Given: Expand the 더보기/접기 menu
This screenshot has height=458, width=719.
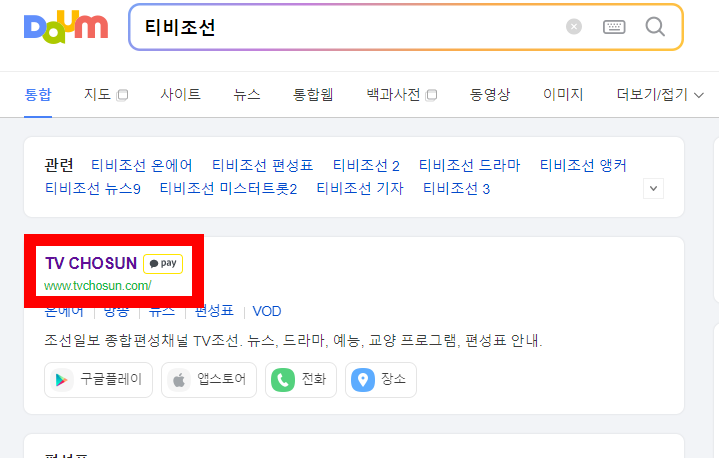Looking at the screenshot, I should (660, 94).
